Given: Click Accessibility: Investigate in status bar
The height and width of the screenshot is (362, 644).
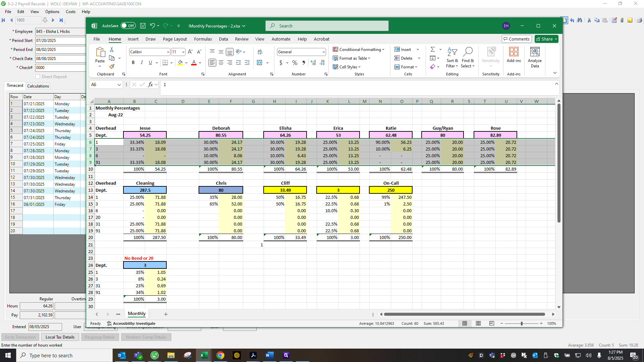Looking at the screenshot, I should (x=131, y=323).
